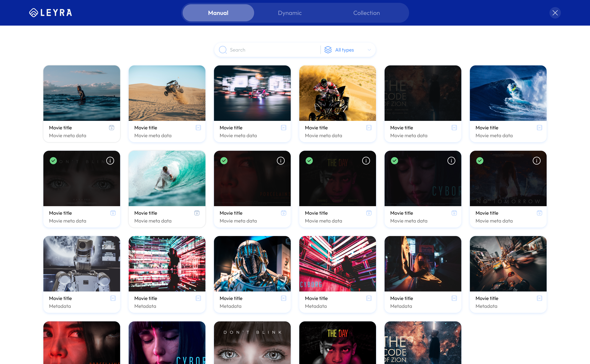Toggle the checkmark on Don't Blink card

point(53,160)
